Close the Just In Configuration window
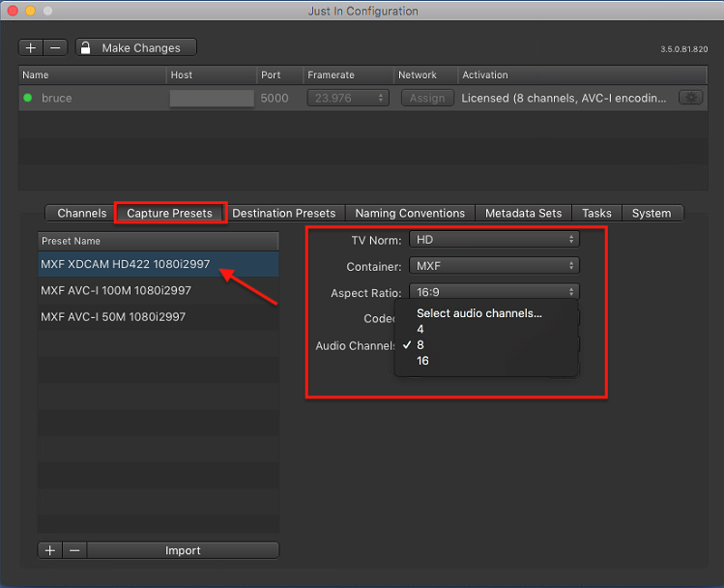 pyautogui.click(x=13, y=11)
